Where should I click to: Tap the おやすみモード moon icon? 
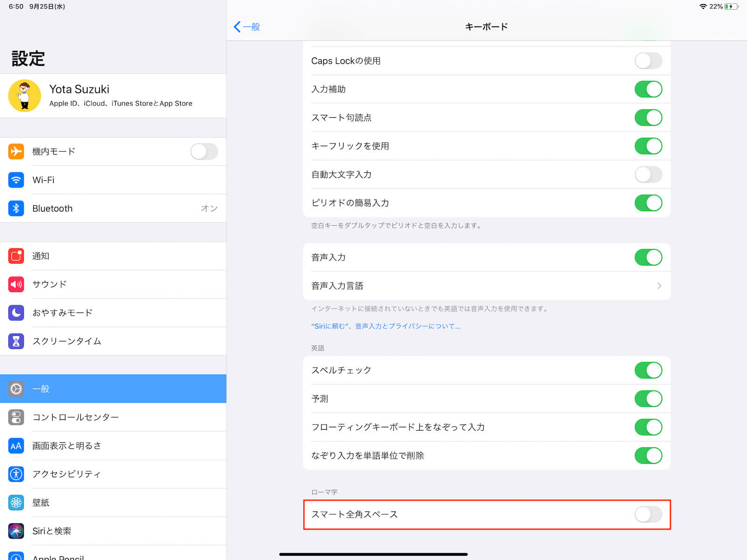(16, 312)
